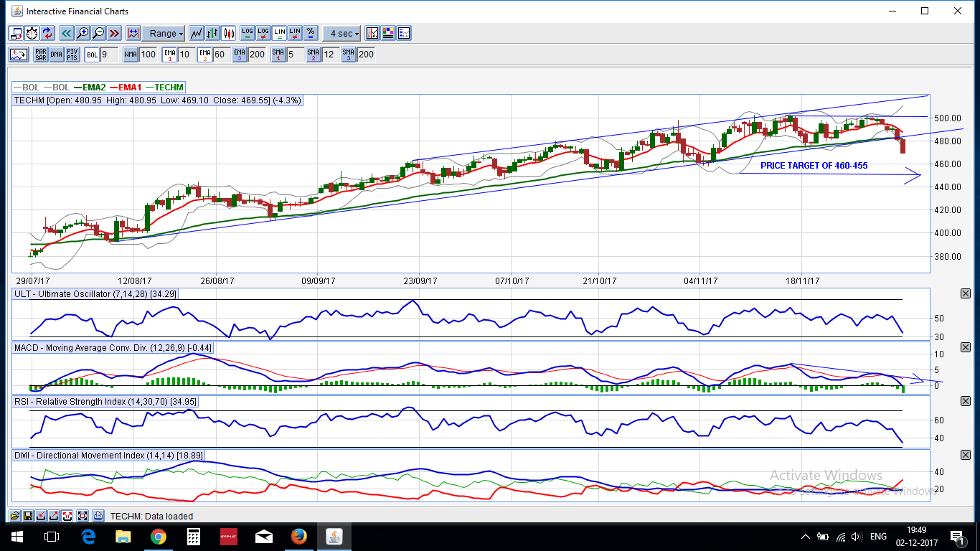Open Google Chrome from the taskbar
The width and height of the screenshot is (980, 551).
pyautogui.click(x=159, y=537)
